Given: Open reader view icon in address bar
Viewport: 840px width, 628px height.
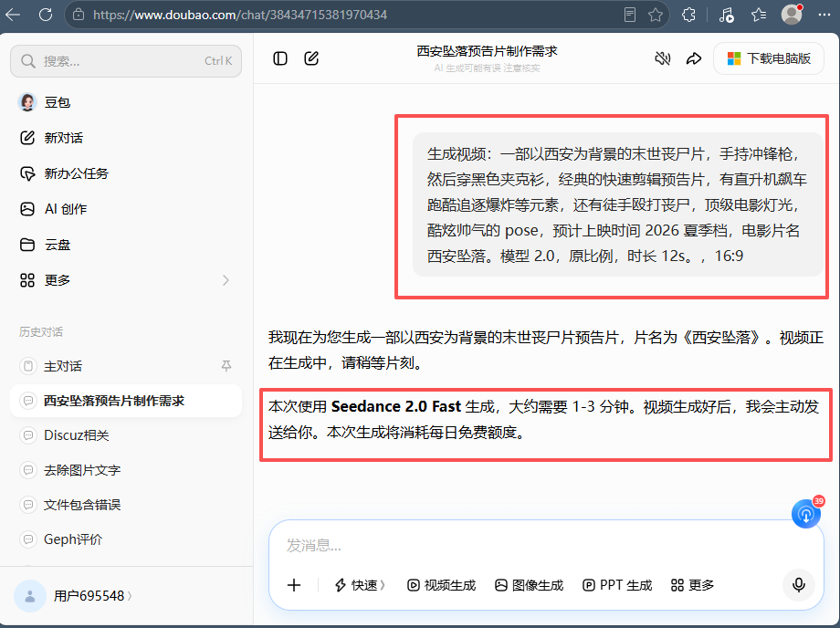Looking at the screenshot, I should pyautogui.click(x=630, y=15).
